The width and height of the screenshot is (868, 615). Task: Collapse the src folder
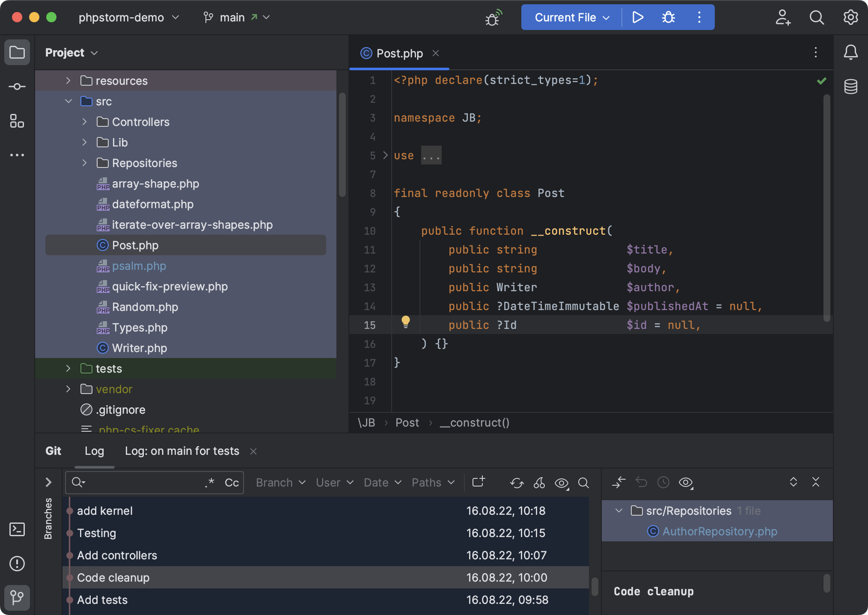coord(68,101)
